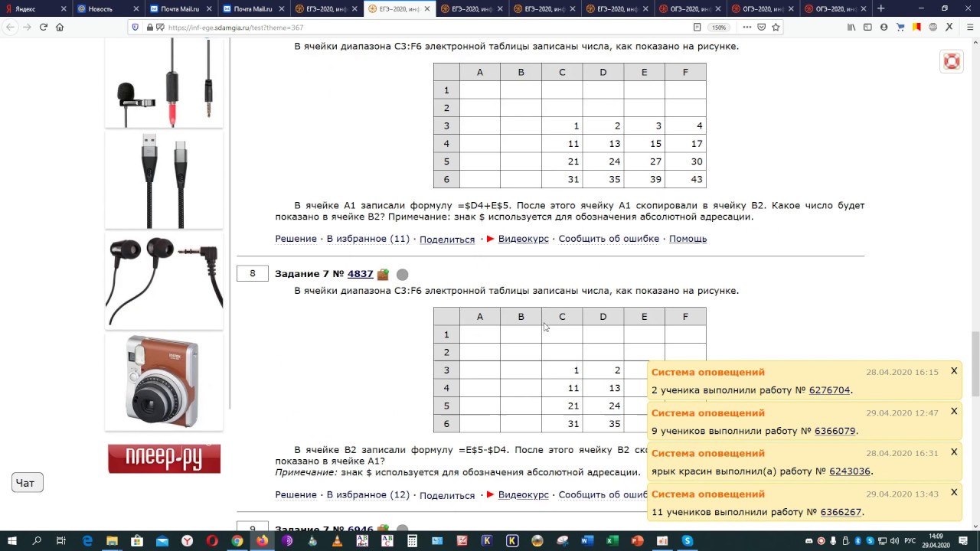Click the tracking protection shield icon

[x=136, y=27]
